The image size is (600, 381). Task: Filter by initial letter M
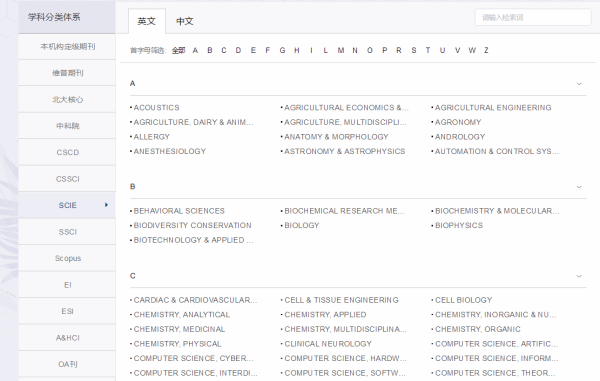tap(341, 50)
